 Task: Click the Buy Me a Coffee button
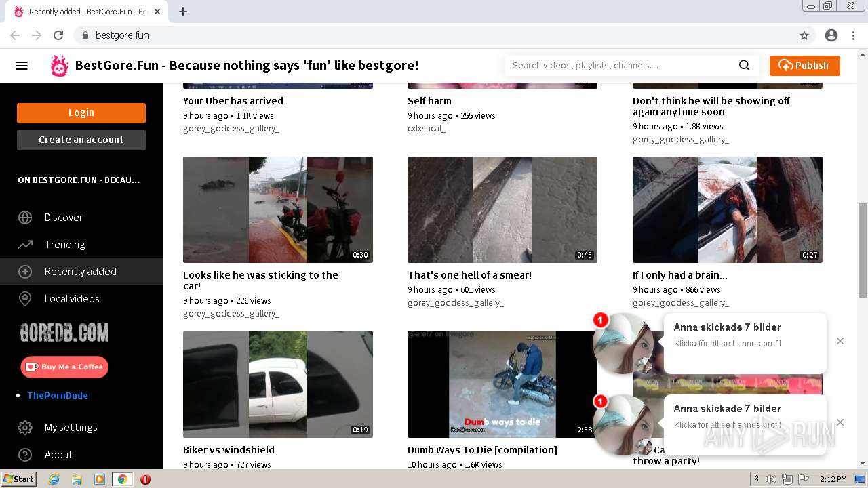tap(64, 367)
